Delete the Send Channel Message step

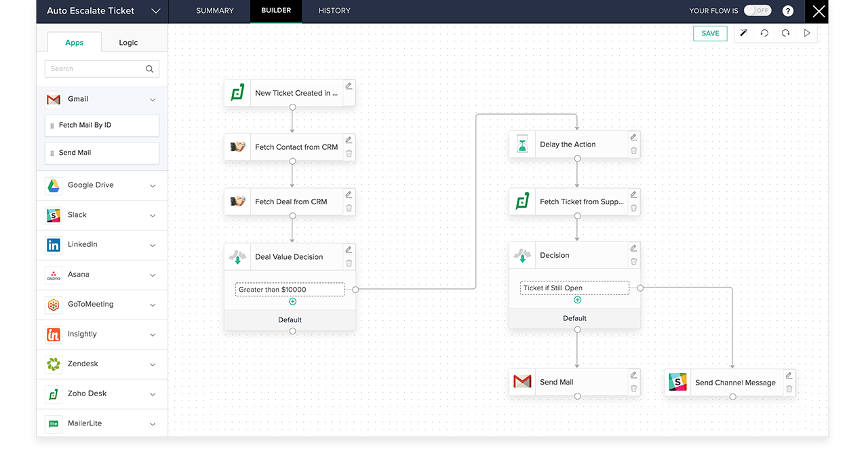click(x=789, y=389)
